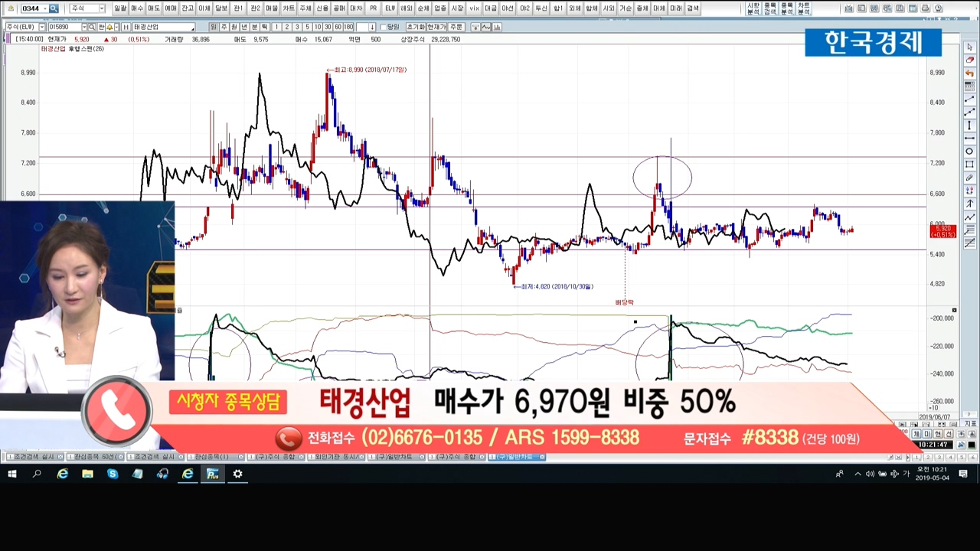Viewport: 980px width, 551px height.
Task: Select the eraser tool in drawing toolbar
Action: [x=969, y=60]
